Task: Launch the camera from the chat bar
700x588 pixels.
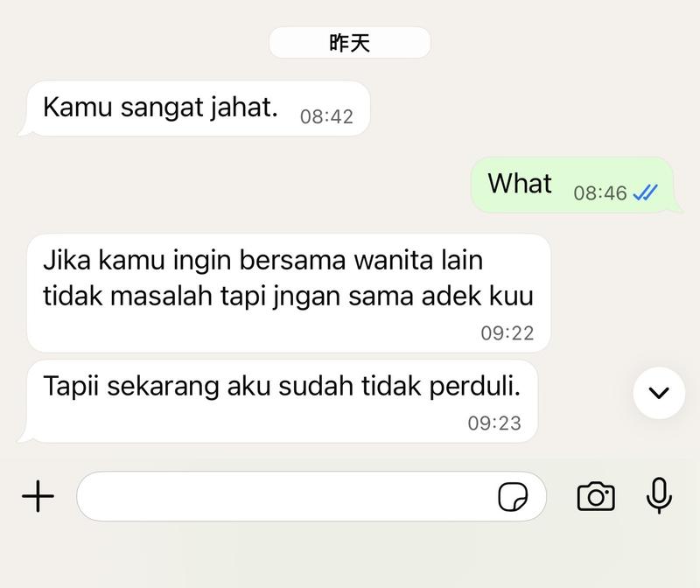Action: click(596, 496)
